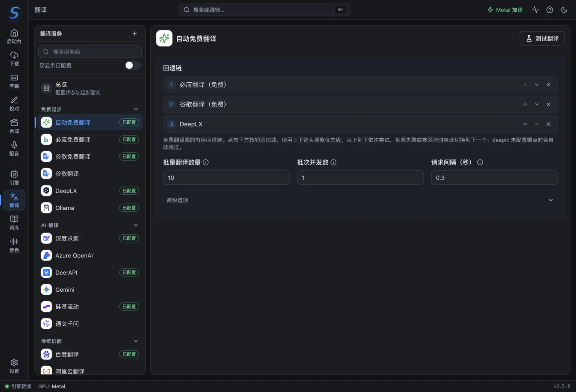Open the 词库 glossary section
This screenshot has height=392, width=576.
click(14, 222)
